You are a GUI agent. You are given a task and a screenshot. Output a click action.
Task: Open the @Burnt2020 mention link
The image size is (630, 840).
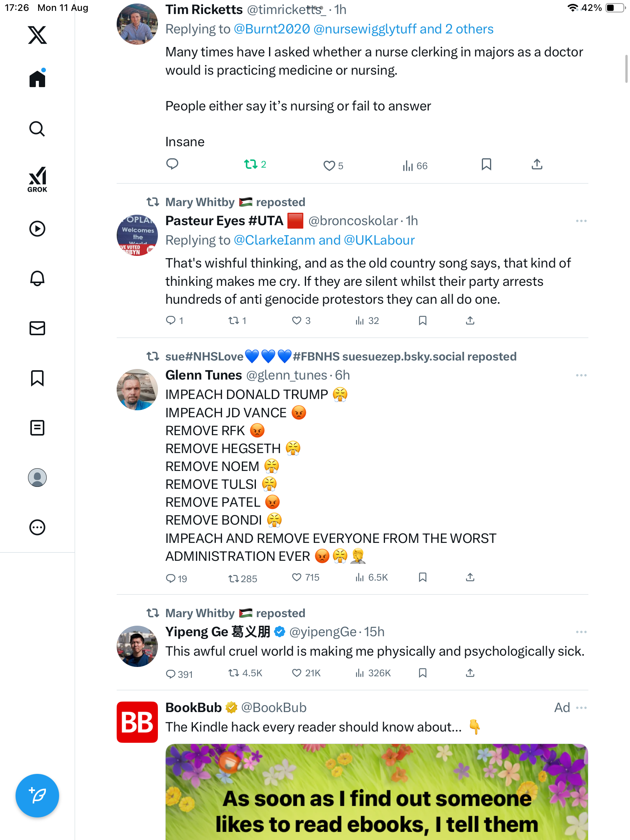click(272, 29)
